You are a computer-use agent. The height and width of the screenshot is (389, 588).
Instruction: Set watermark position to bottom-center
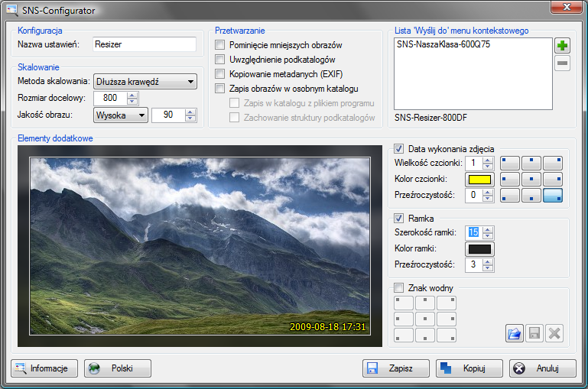(425, 335)
